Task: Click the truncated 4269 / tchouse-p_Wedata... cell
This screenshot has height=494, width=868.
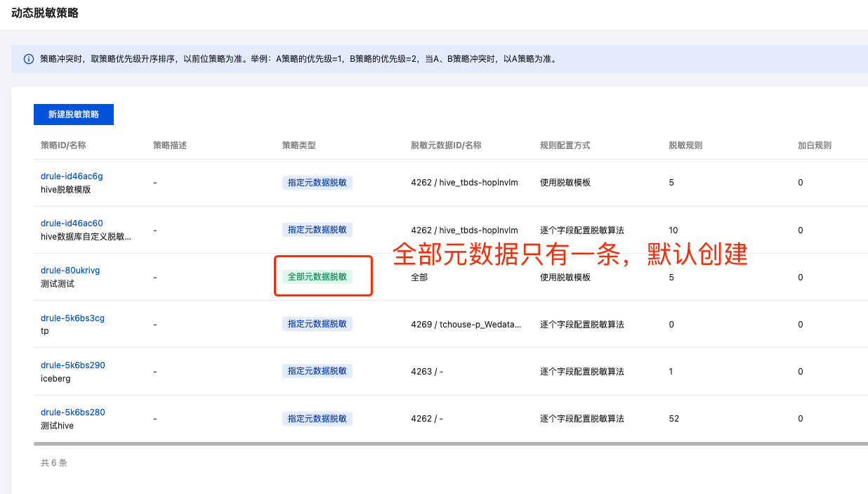Action: pos(466,325)
